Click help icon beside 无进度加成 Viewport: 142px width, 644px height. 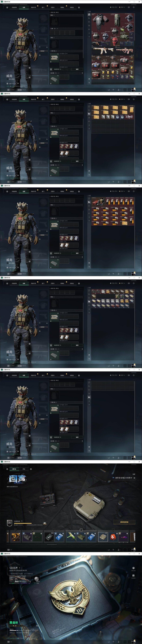(22, 521)
